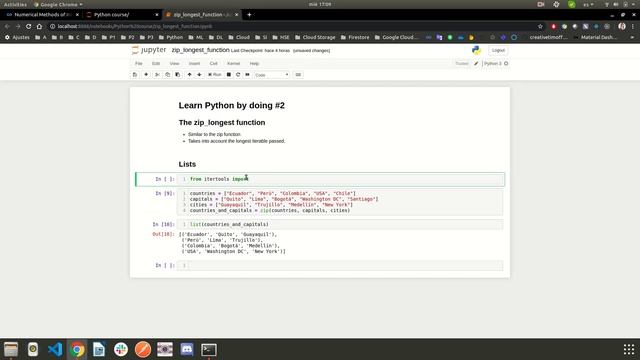Copy selected cells toolbar icon

pos(167,75)
